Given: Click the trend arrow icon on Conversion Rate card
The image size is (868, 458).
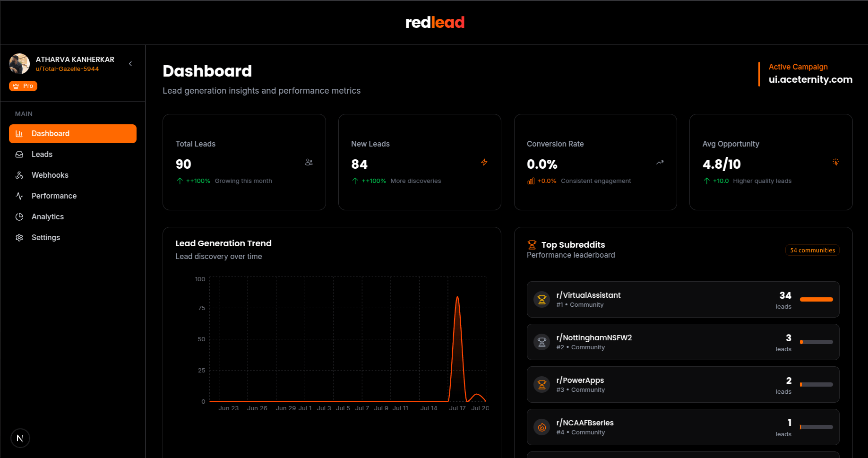Looking at the screenshot, I should tap(660, 162).
